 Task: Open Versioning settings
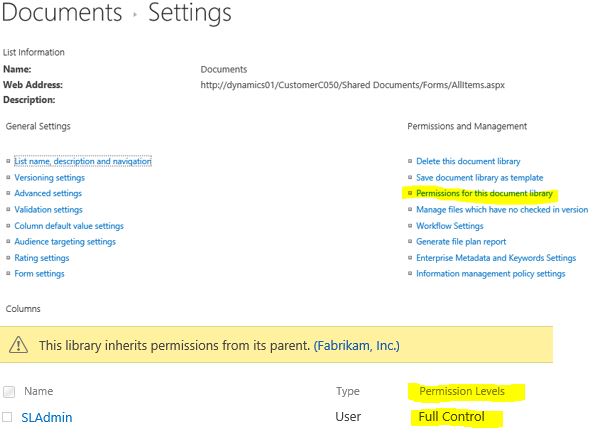point(49,177)
